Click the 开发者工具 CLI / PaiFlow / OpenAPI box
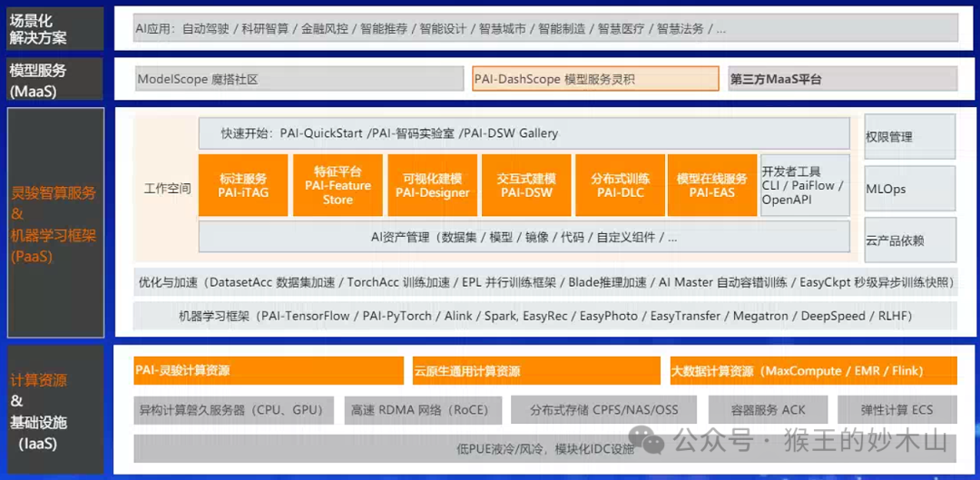The width and height of the screenshot is (980, 480). (x=805, y=186)
